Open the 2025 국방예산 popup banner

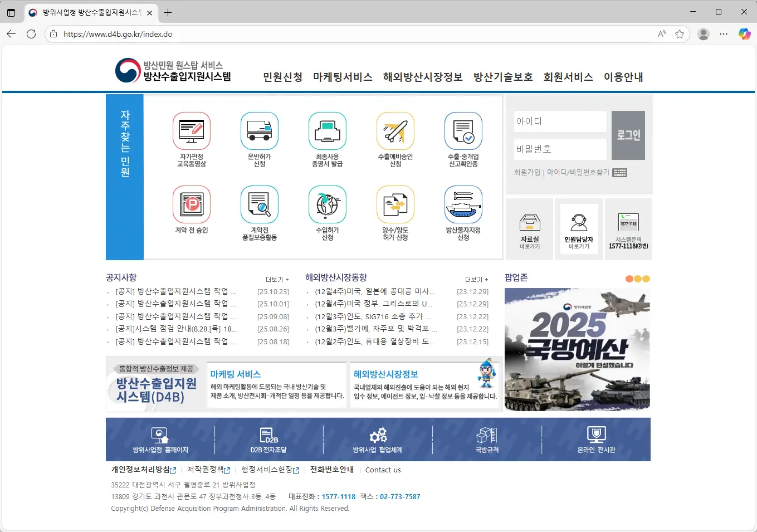[577, 350]
